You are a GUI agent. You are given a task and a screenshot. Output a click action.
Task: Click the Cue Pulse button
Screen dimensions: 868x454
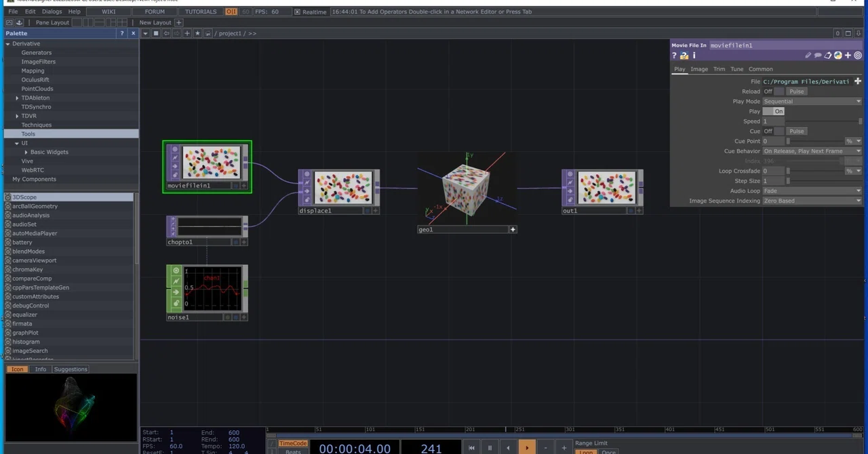[797, 131]
